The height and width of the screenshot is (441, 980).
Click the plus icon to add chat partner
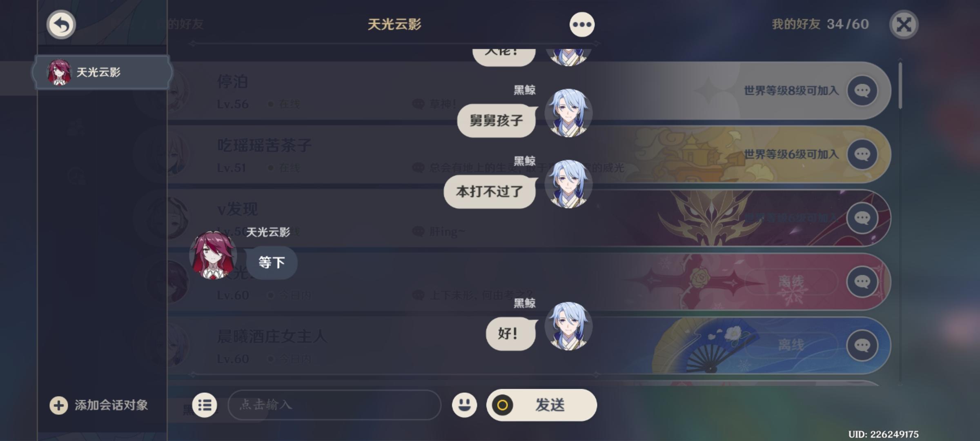pos(59,405)
